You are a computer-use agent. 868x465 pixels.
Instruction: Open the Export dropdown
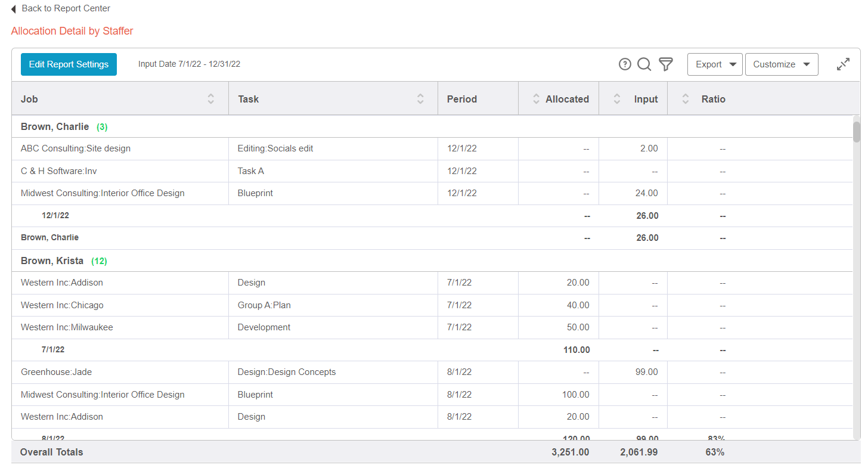[715, 64]
